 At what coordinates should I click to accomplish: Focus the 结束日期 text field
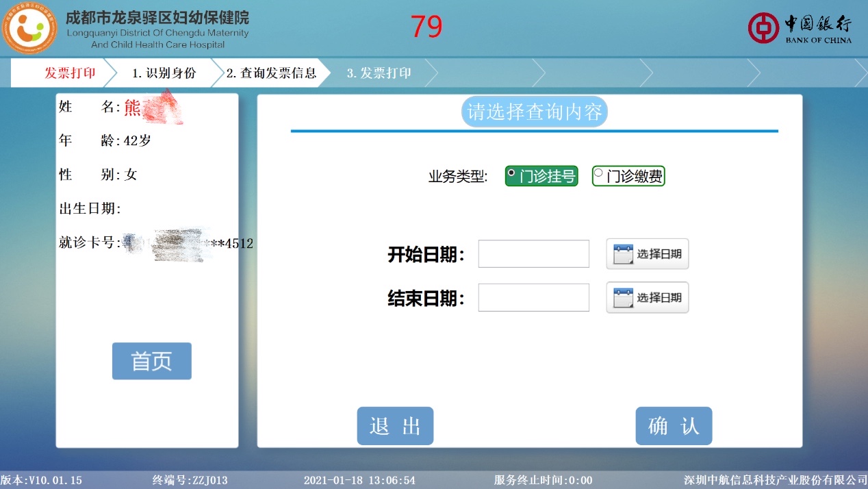coord(533,298)
